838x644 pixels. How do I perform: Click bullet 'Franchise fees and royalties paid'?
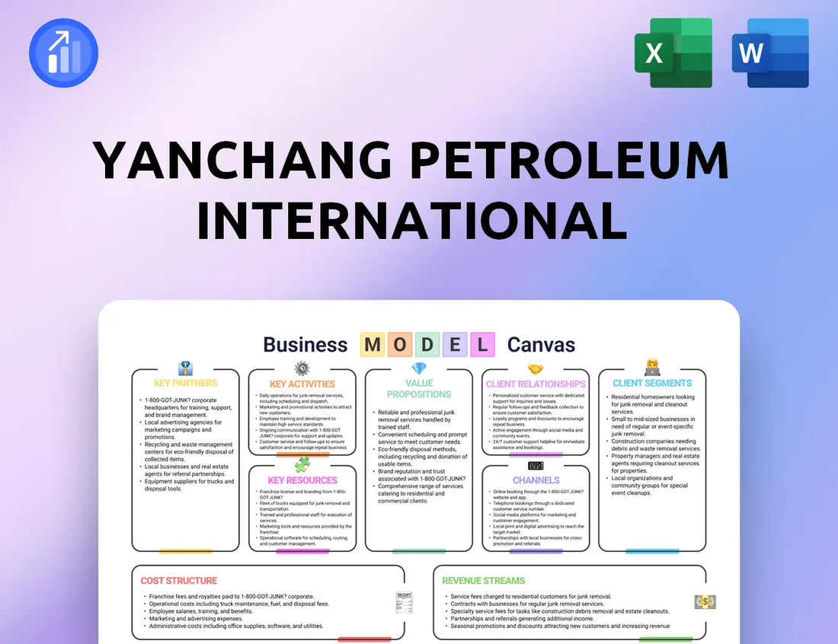(x=229, y=597)
